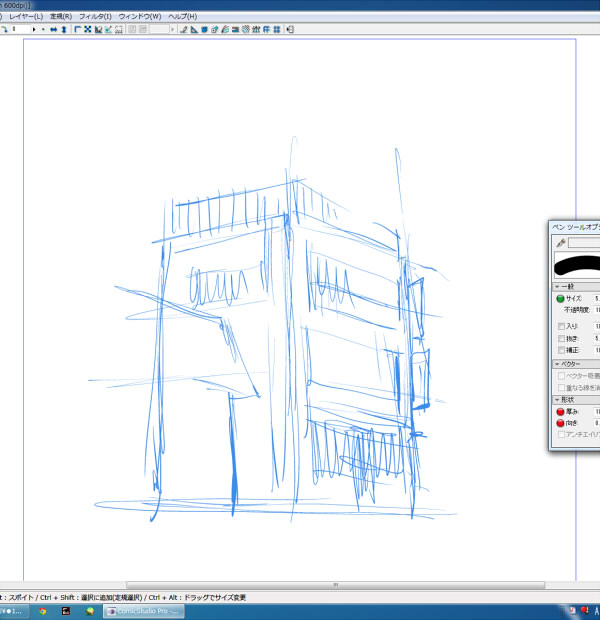The width and height of the screenshot is (600, 620).
Task: Open the ヘルプ(H) help menu
Action: point(183,17)
